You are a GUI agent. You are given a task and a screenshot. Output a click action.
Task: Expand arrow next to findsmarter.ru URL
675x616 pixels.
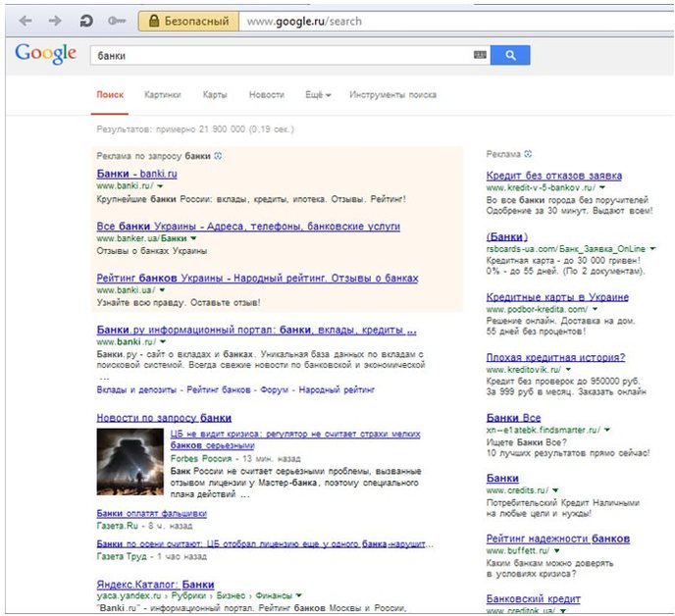[607, 430]
